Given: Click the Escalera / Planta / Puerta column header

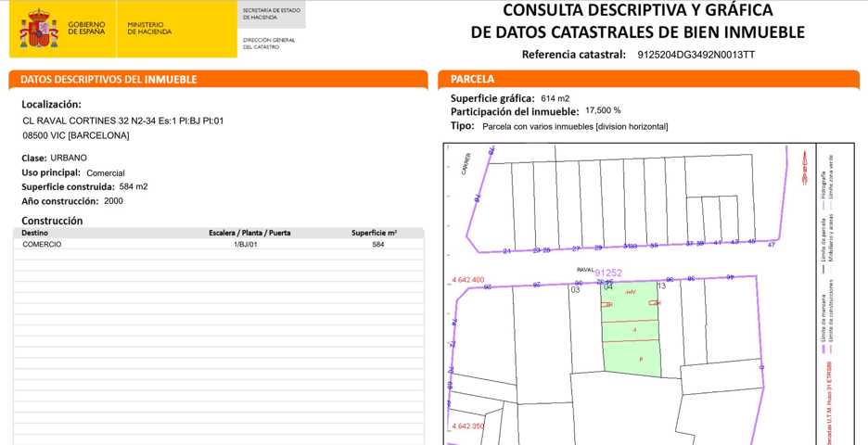Looking at the screenshot, I should point(249,233).
